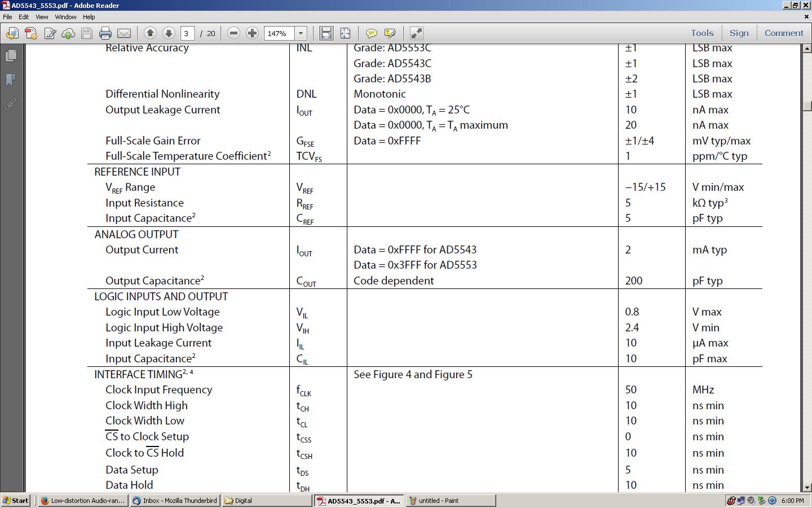Toggle Fit One Full Page icon
Image resolution: width=812 pixels, height=508 pixels.
[x=345, y=33]
